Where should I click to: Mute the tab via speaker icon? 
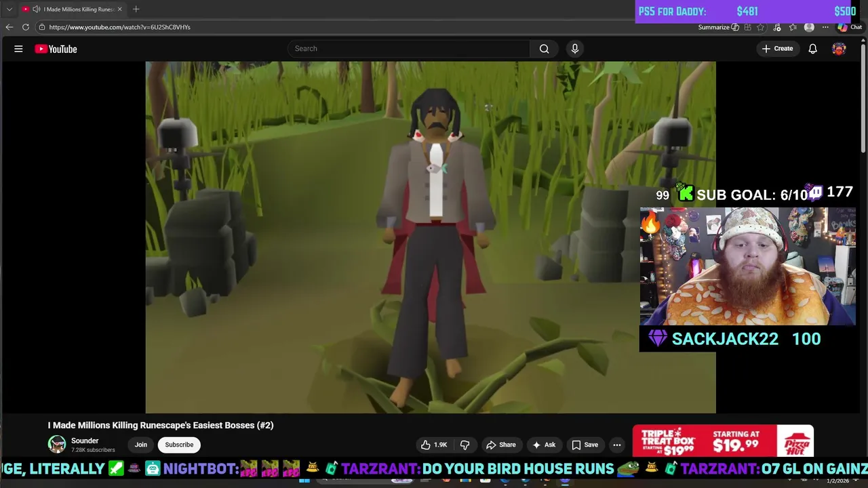(37, 9)
